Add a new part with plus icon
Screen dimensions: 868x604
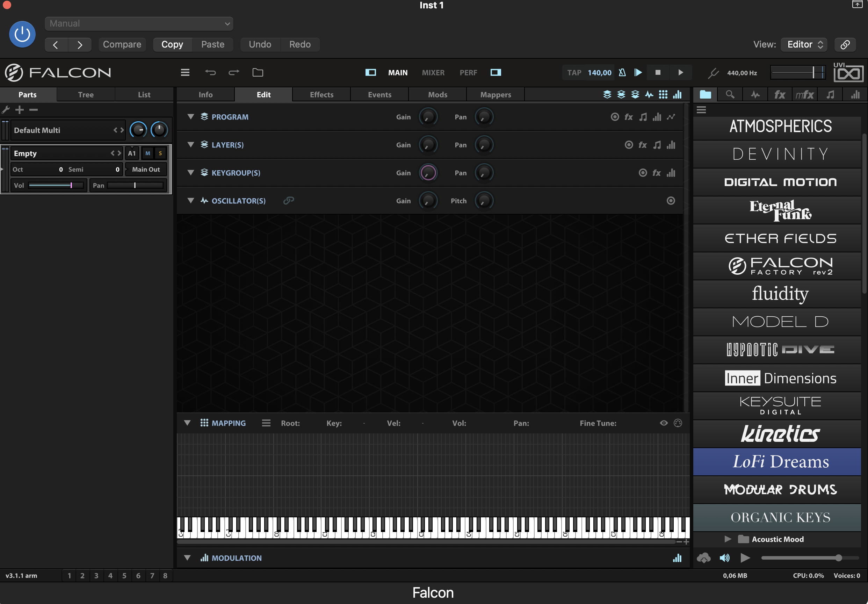click(x=19, y=110)
